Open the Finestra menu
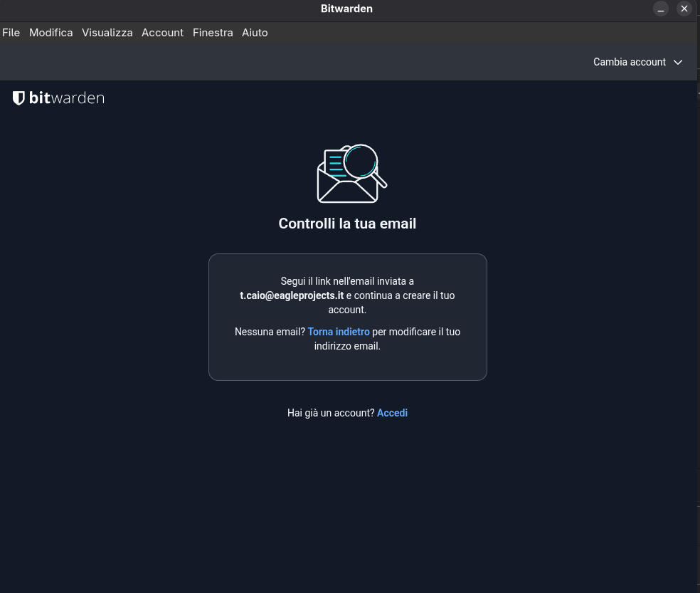 click(x=213, y=33)
